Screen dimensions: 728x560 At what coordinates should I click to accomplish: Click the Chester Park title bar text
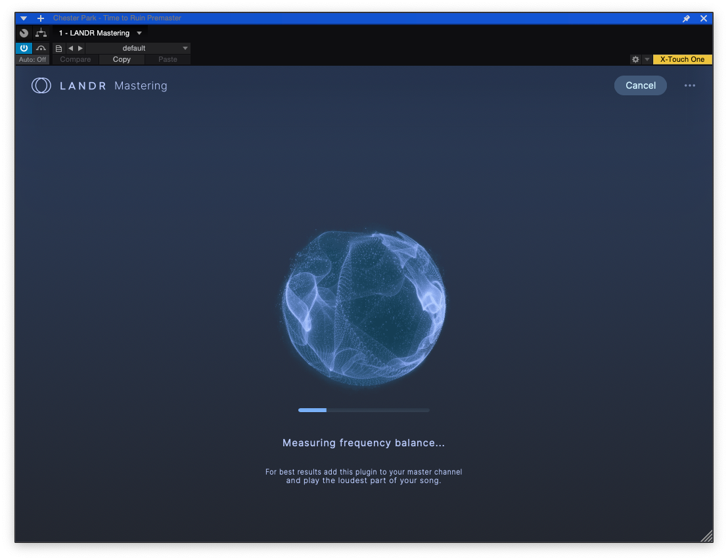(x=117, y=18)
